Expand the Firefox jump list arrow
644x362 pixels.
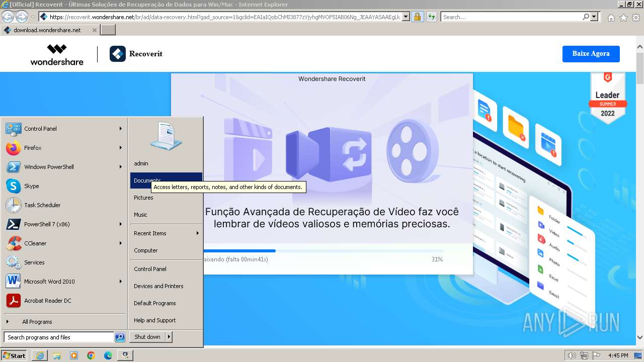(x=121, y=148)
